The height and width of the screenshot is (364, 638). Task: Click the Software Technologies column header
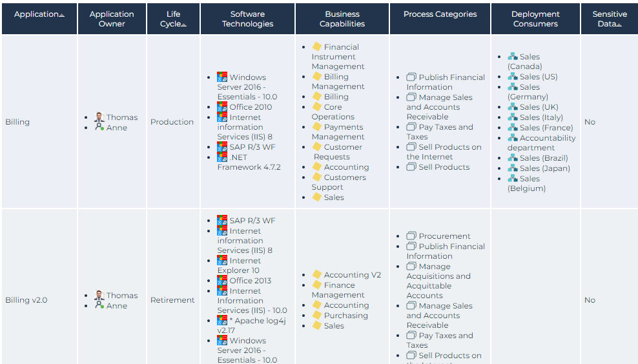tap(247, 19)
